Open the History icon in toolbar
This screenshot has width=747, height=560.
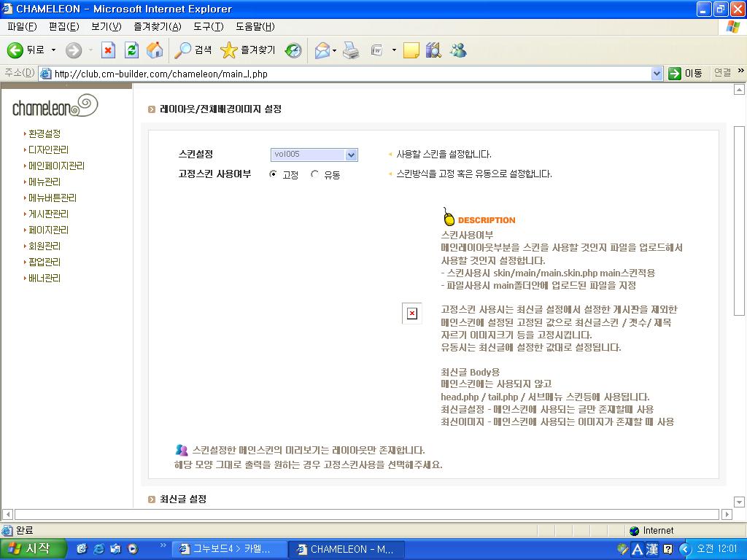coord(293,50)
